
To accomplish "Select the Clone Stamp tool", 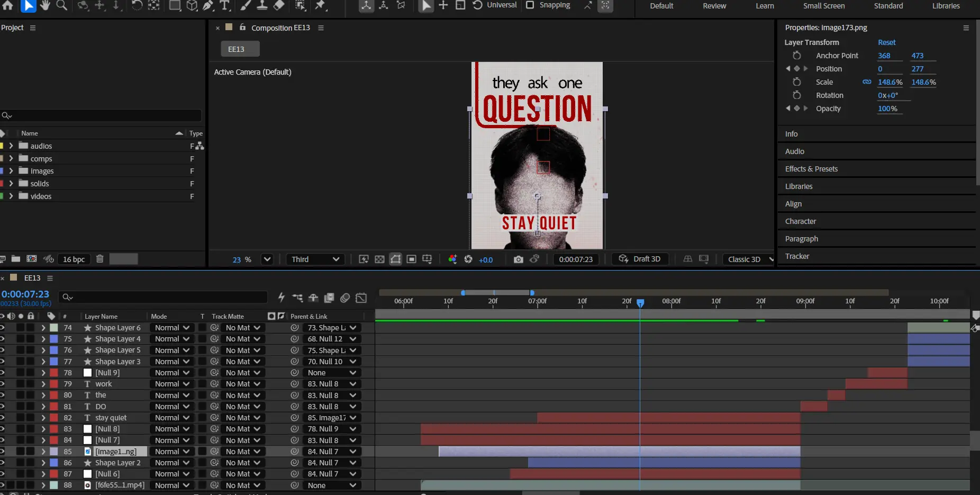I will [x=262, y=5].
